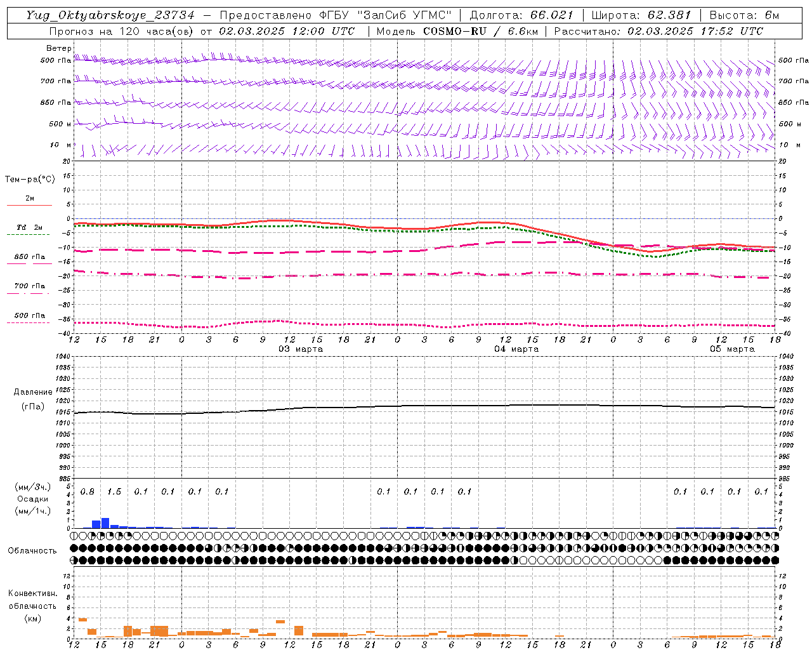The height and width of the screenshot is (650, 812).
Task: Click the 500 гПа temperature legend entry
Action: (x=29, y=315)
